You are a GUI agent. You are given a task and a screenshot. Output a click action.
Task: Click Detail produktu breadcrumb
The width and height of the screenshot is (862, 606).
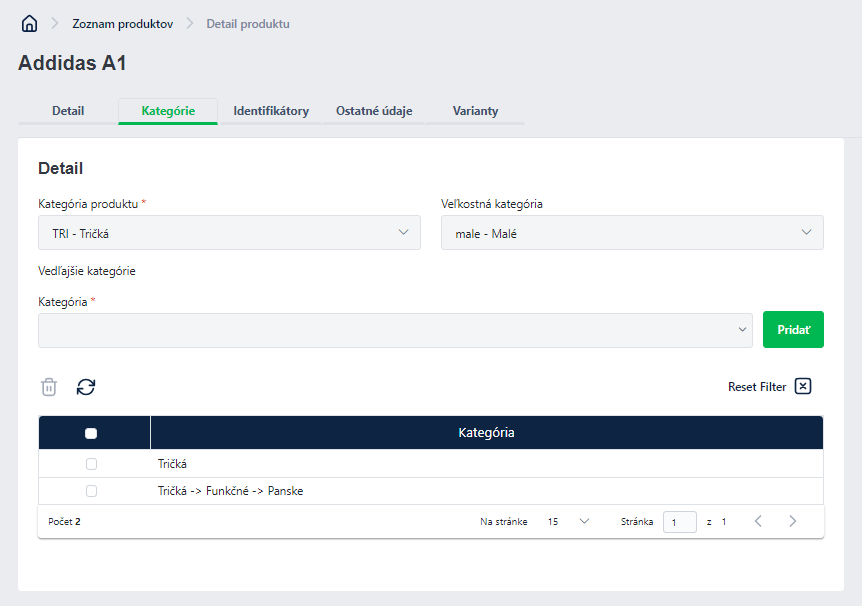(248, 24)
